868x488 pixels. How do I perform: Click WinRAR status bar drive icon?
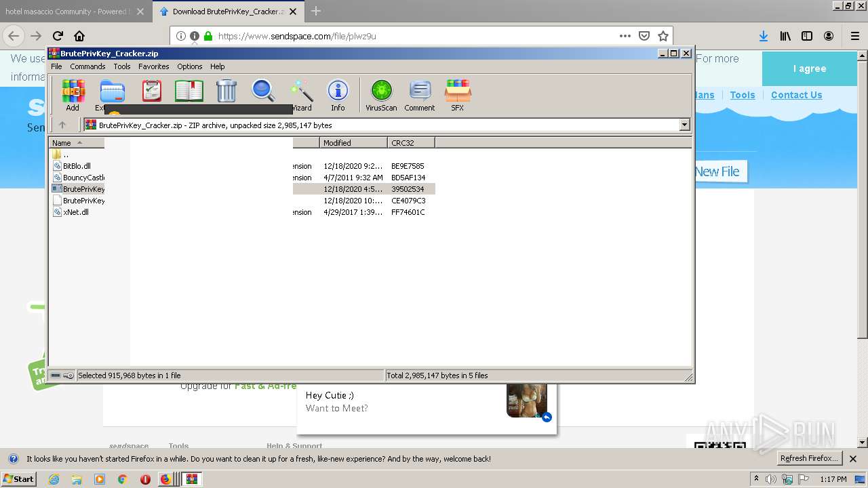coord(56,375)
